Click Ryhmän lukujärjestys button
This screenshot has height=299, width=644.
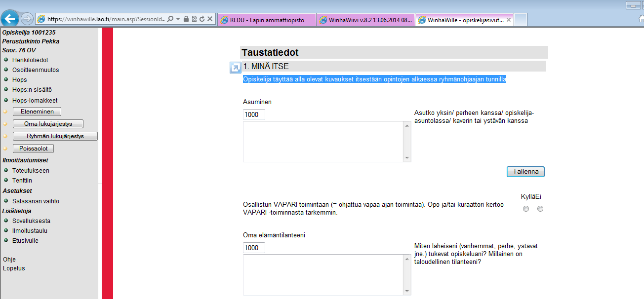[x=55, y=136]
